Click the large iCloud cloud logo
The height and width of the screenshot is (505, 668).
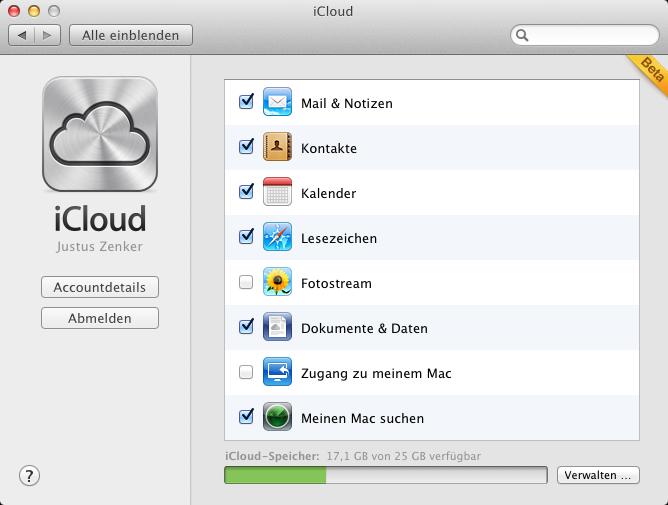100,134
